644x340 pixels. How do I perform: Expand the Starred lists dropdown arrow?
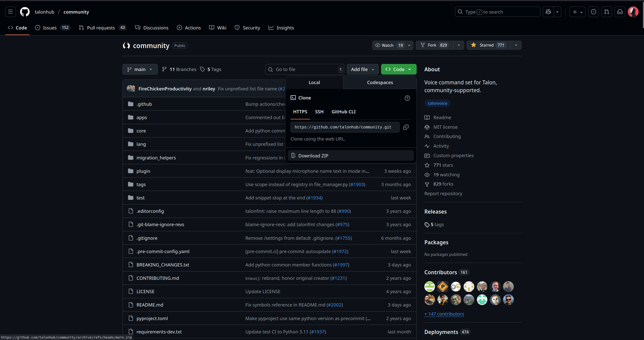point(516,45)
